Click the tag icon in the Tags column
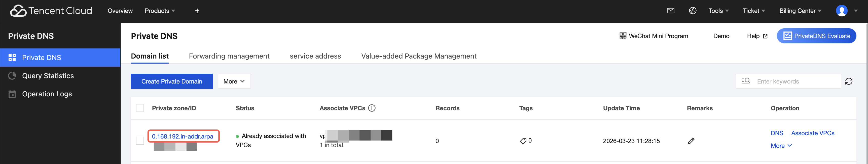 point(523,141)
